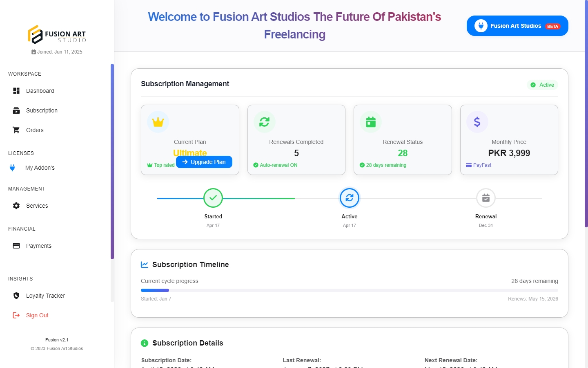Click the blue Active sync timeline marker
The width and height of the screenshot is (588, 368).
(x=350, y=198)
